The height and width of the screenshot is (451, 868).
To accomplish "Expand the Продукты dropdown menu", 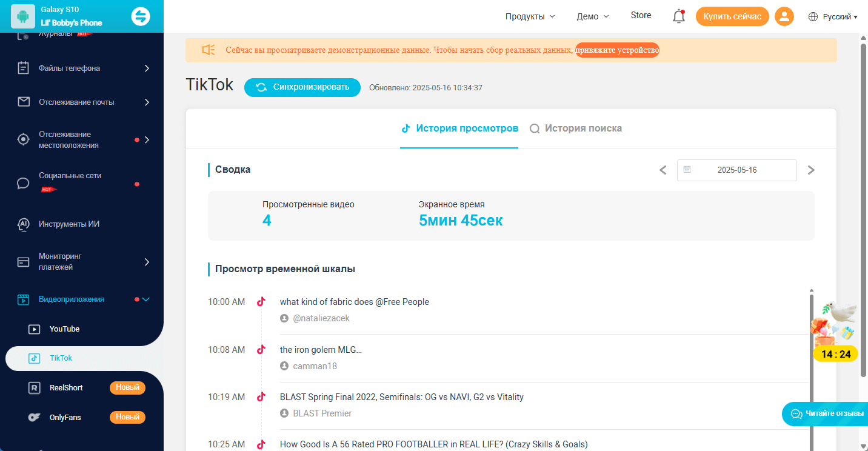I will point(530,16).
